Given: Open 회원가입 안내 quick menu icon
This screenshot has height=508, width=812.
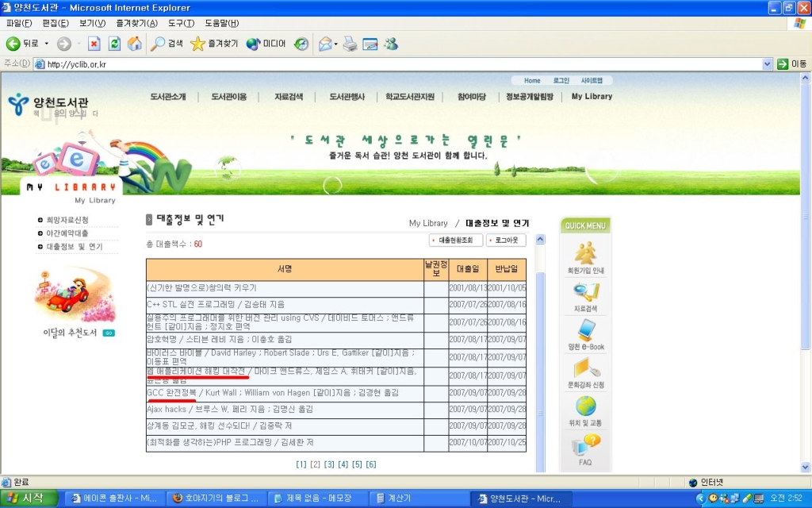Looking at the screenshot, I should pyautogui.click(x=586, y=258).
